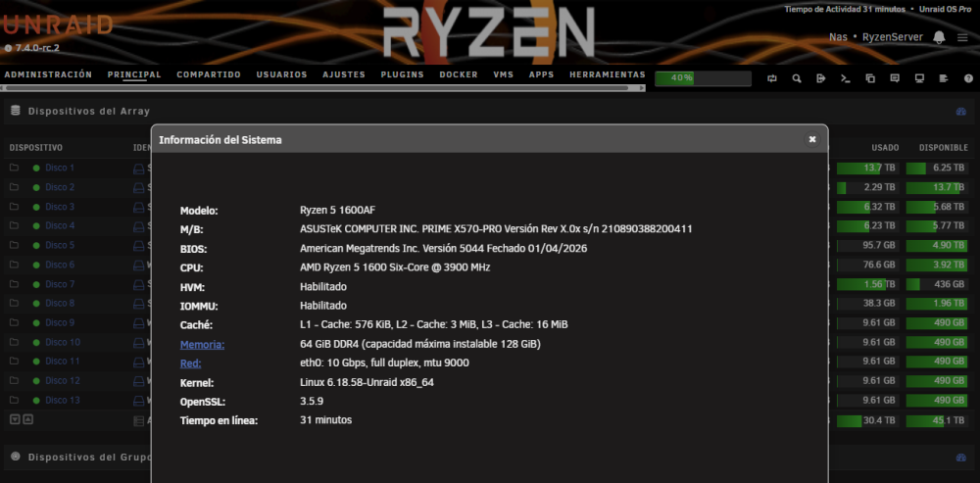Click the RyzenServer server name

tap(893, 37)
